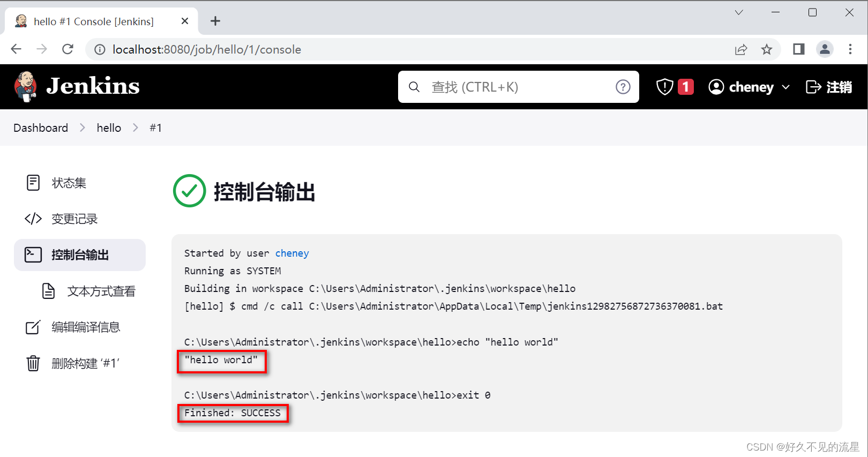
Task: Reload the current page
Action: pyautogui.click(x=68, y=49)
